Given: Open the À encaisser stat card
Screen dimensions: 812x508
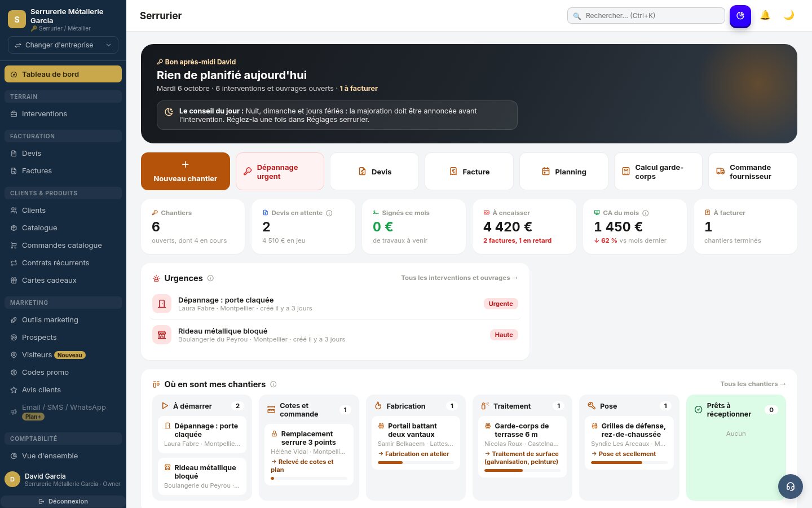Looking at the screenshot, I should [x=524, y=226].
